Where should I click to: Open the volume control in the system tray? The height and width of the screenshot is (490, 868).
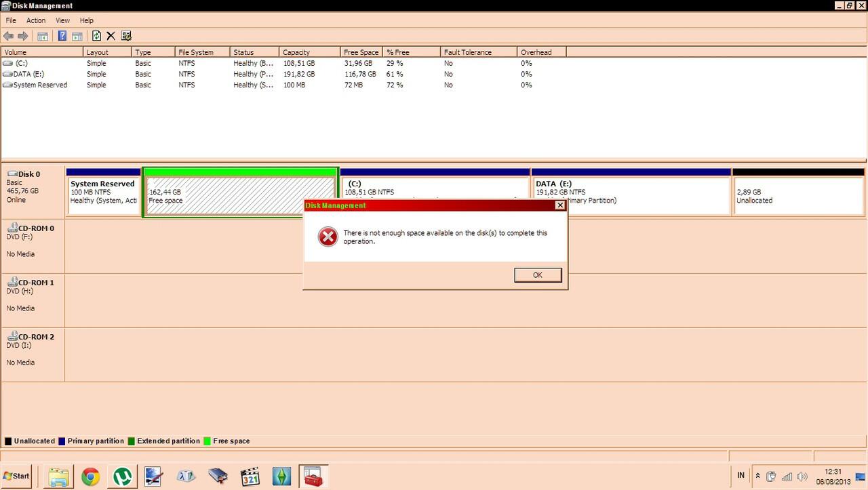803,475
